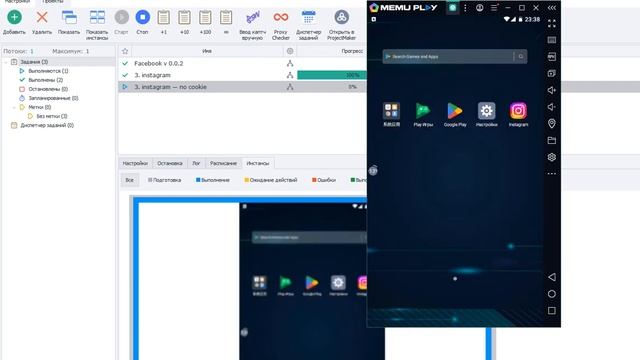
Task: Click MEmu settings gear in sidebar
Action: [552, 157]
